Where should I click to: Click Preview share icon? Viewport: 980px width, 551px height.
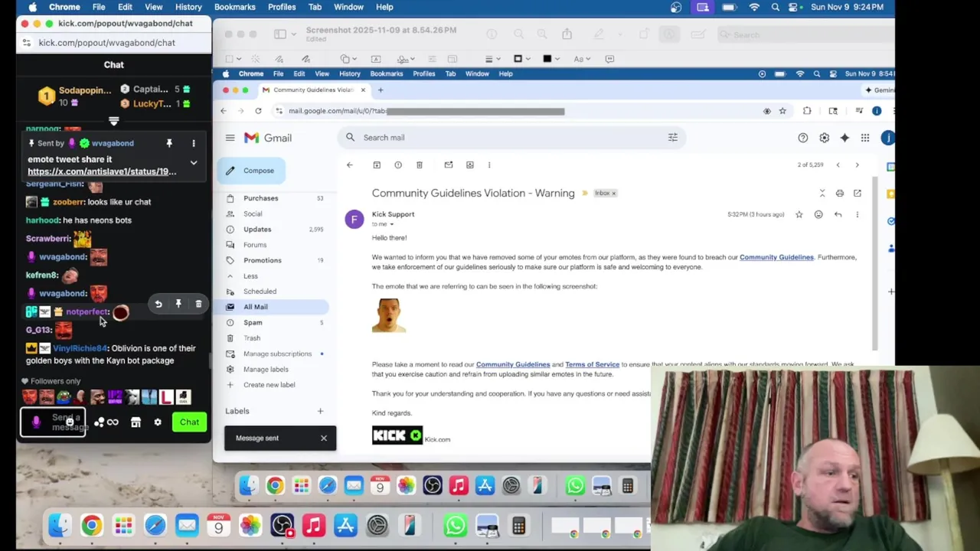567,34
